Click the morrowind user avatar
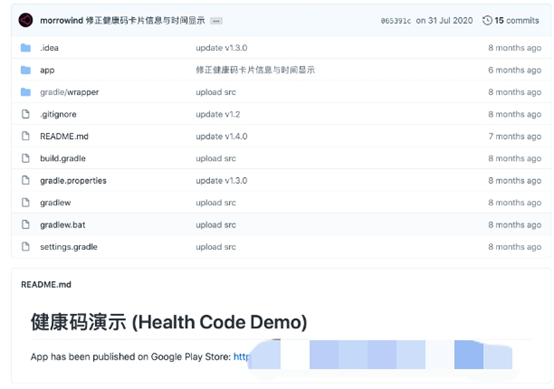Image resolution: width=554 pixels, height=389 pixels. click(26, 20)
